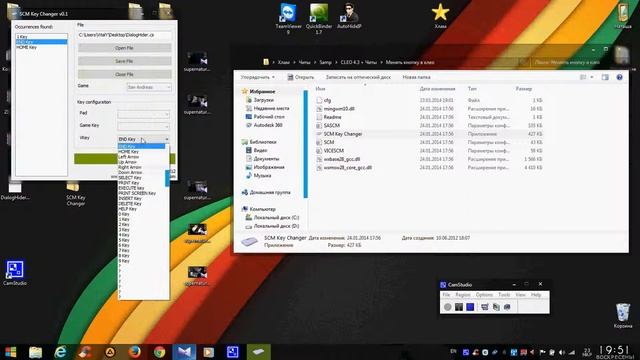Open Локальный диск (C:) in sidebar
Viewport: 640px width, 360px height.
[276, 218]
